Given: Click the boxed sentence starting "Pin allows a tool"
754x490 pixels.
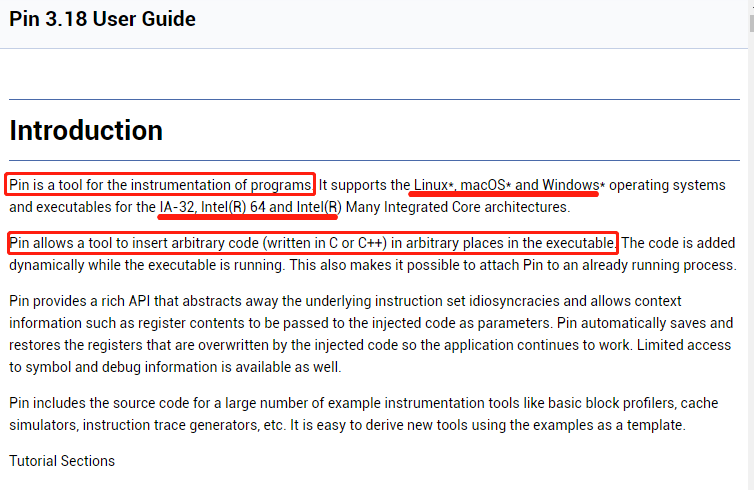Looking at the screenshot, I should click(312, 243).
